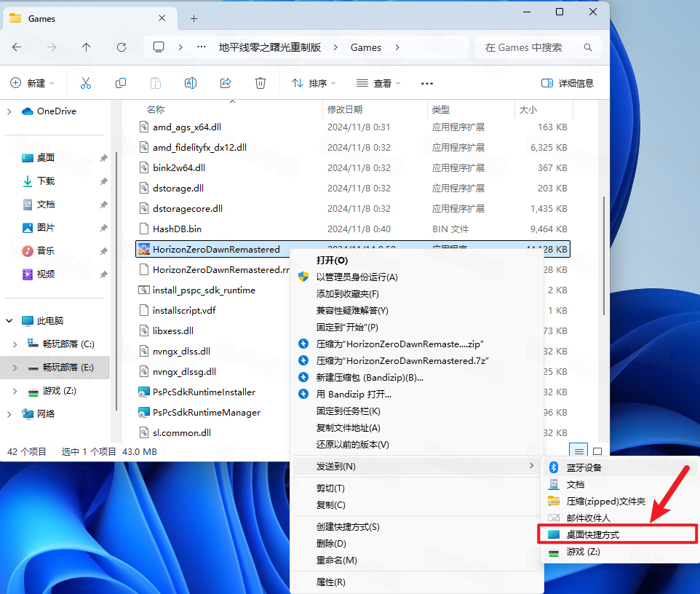
Task: Click 创建快捷方式(S) in context menu
Action: 417,526
